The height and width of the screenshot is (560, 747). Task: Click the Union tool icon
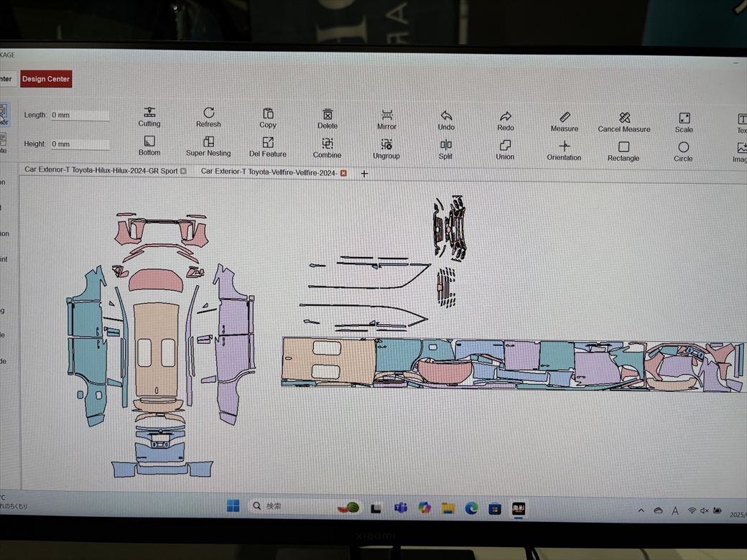[x=505, y=146]
